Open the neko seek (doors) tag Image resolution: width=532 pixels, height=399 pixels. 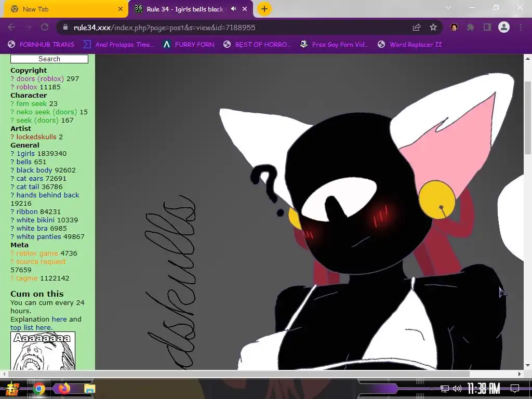46,112
